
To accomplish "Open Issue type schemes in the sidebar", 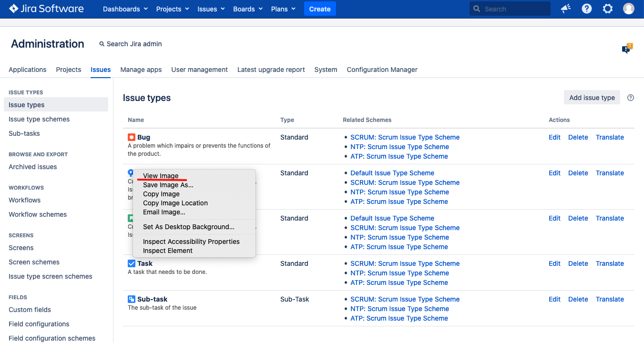I will [x=39, y=119].
